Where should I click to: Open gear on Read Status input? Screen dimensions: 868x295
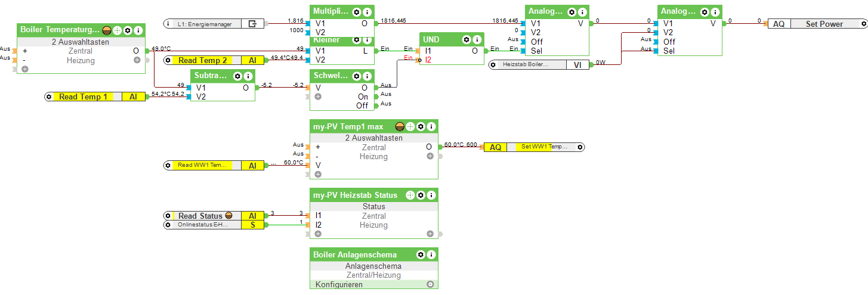click(168, 216)
